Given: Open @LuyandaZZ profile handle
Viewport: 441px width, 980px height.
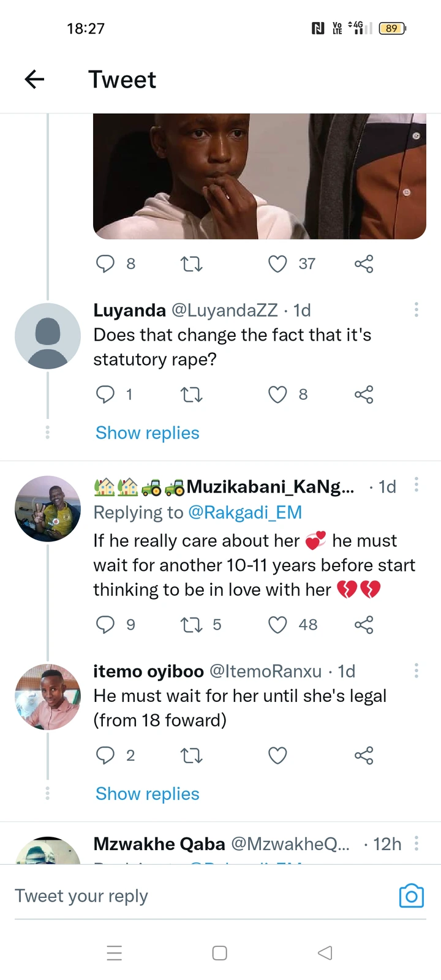Looking at the screenshot, I should [225, 311].
